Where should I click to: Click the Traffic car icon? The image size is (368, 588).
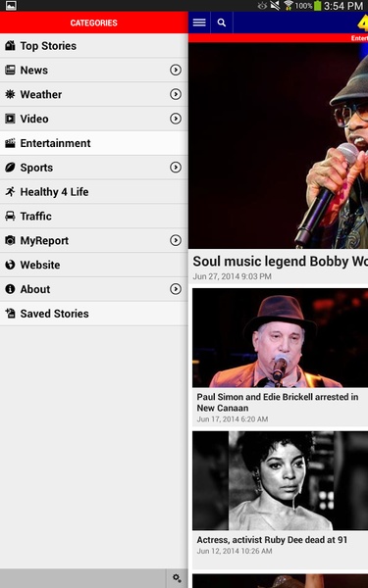click(x=10, y=216)
